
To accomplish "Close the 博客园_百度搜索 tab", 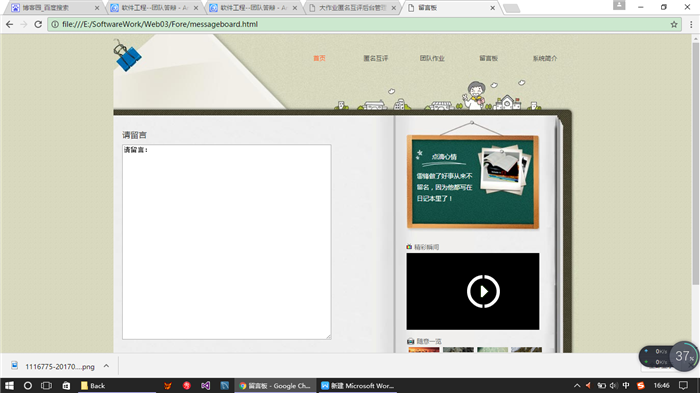I will tap(97, 8).
